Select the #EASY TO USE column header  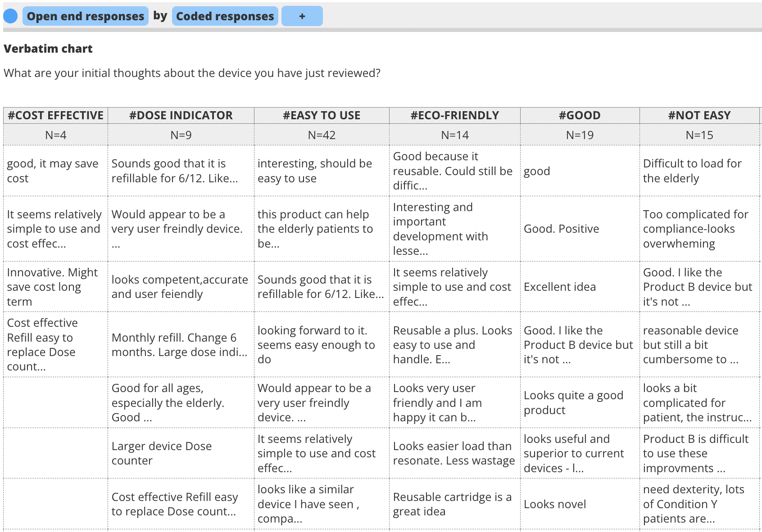pos(322,116)
